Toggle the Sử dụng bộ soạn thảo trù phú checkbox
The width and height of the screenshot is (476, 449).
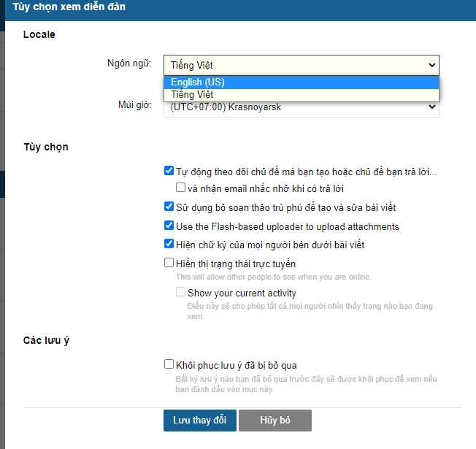pos(169,207)
